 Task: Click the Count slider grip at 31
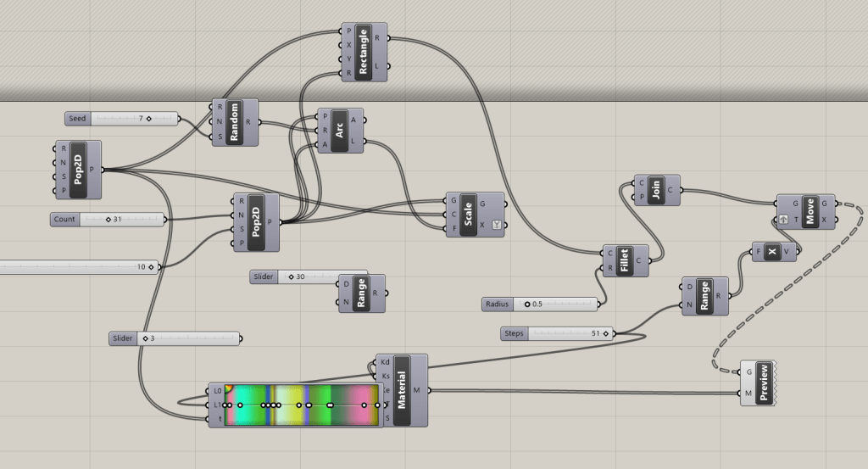(x=108, y=220)
